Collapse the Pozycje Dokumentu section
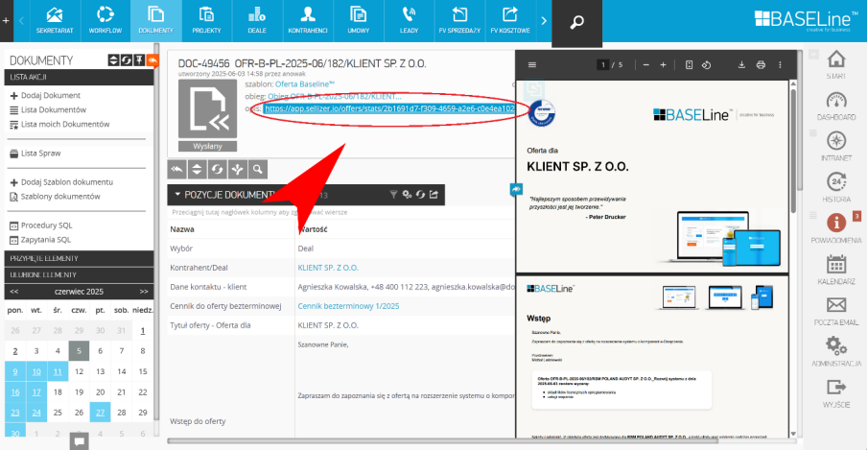The width and height of the screenshot is (868, 450). [176, 195]
